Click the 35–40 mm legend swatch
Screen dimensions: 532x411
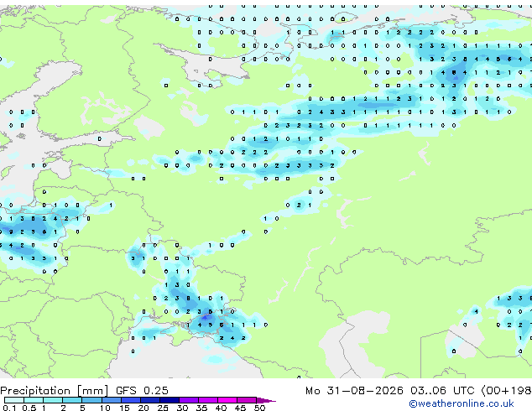point(208,400)
